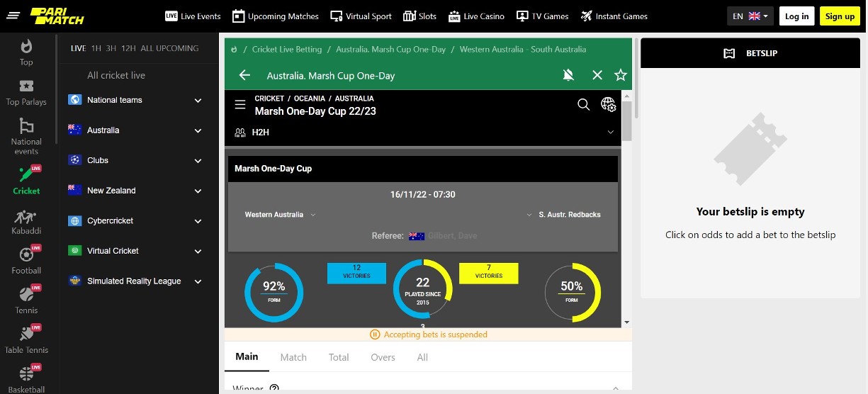Open S. Austr. Redbacks team dropdown

click(564, 215)
